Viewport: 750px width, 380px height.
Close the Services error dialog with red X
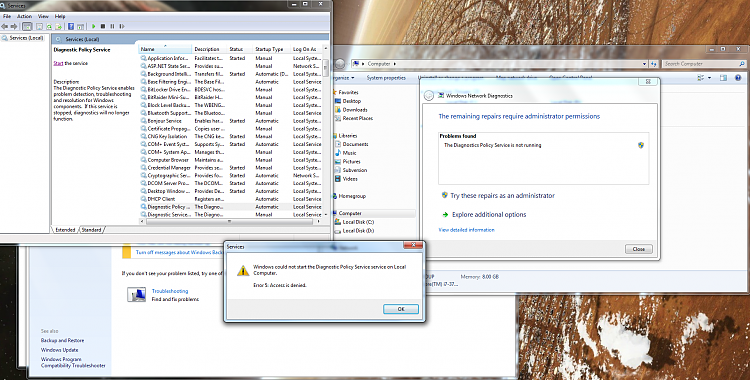pyautogui.click(x=412, y=246)
